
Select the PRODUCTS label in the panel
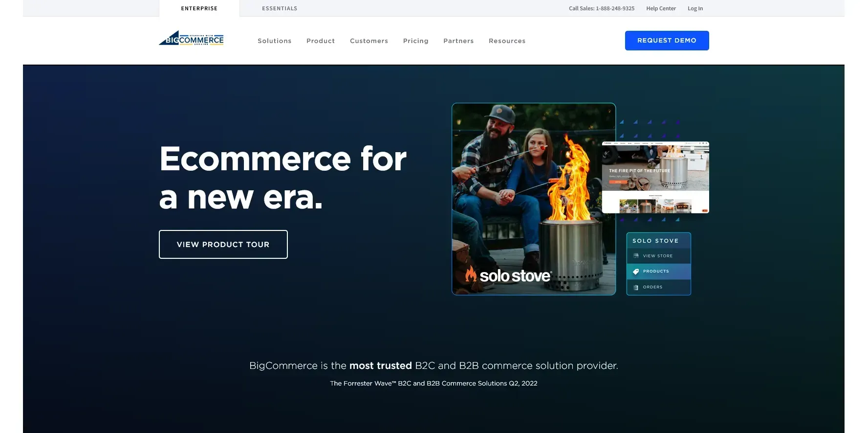coord(656,271)
